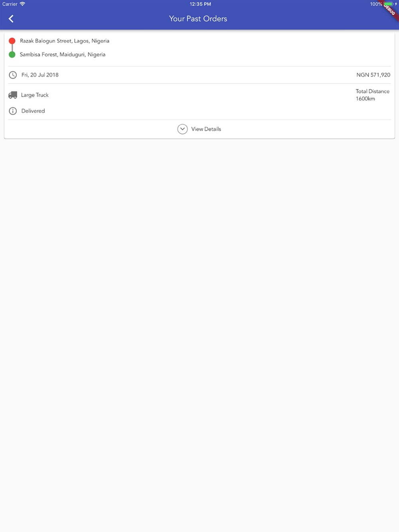This screenshot has height=532, width=399.
Task: Click the 12:35 PM status bar clock
Action: [x=200, y=4]
